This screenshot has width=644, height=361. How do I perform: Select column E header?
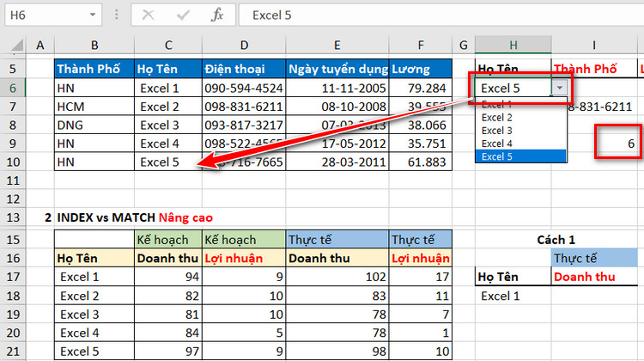coord(337,45)
